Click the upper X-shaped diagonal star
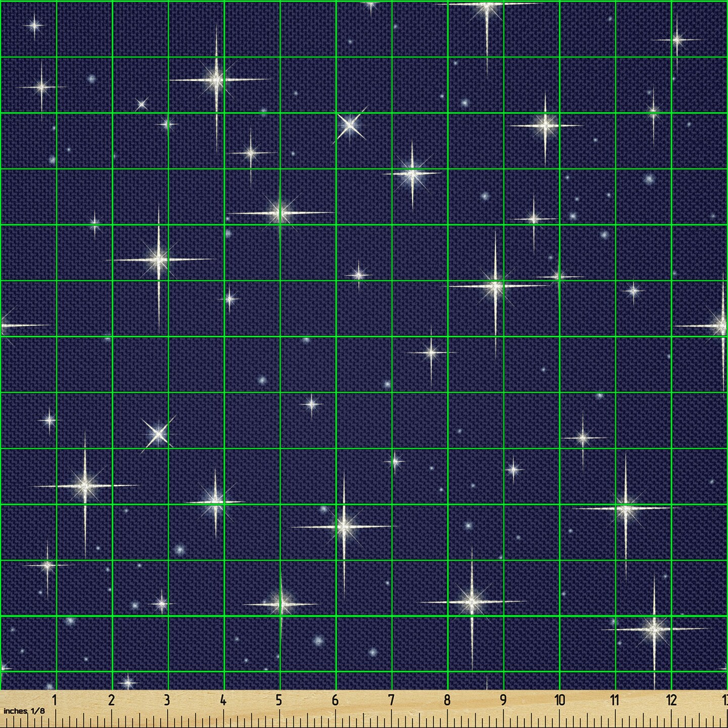 tap(349, 124)
